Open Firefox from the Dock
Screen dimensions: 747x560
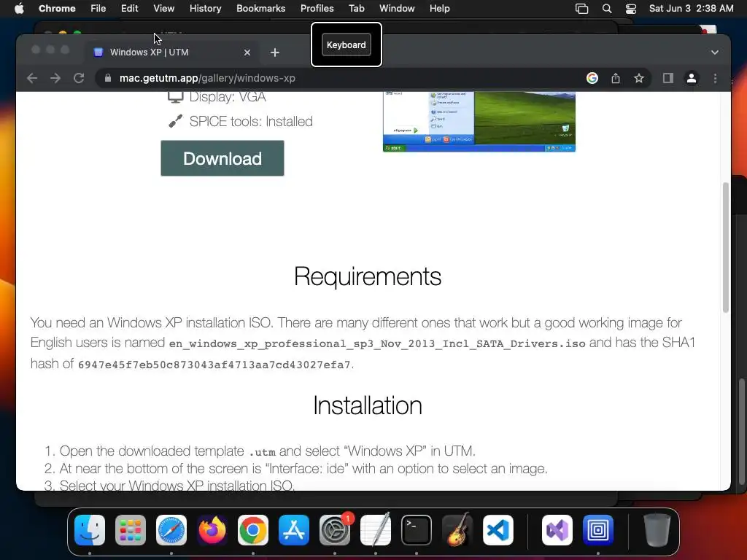click(x=212, y=530)
